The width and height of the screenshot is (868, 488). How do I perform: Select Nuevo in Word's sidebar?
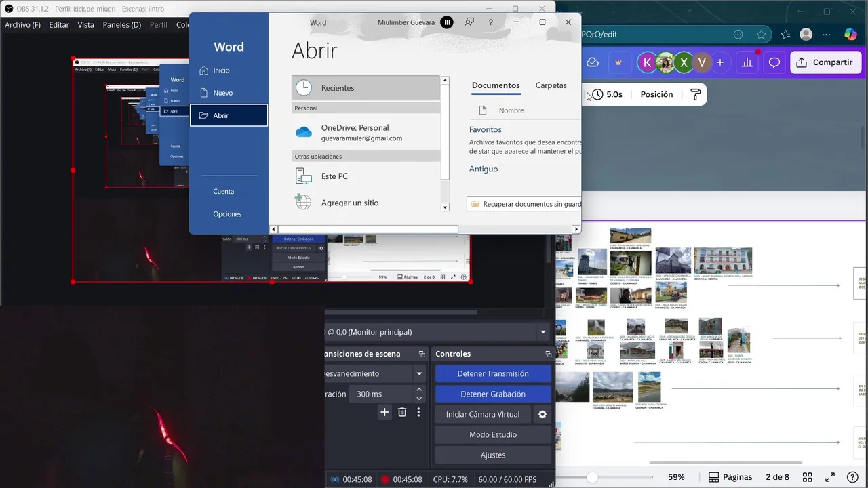pyautogui.click(x=222, y=93)
